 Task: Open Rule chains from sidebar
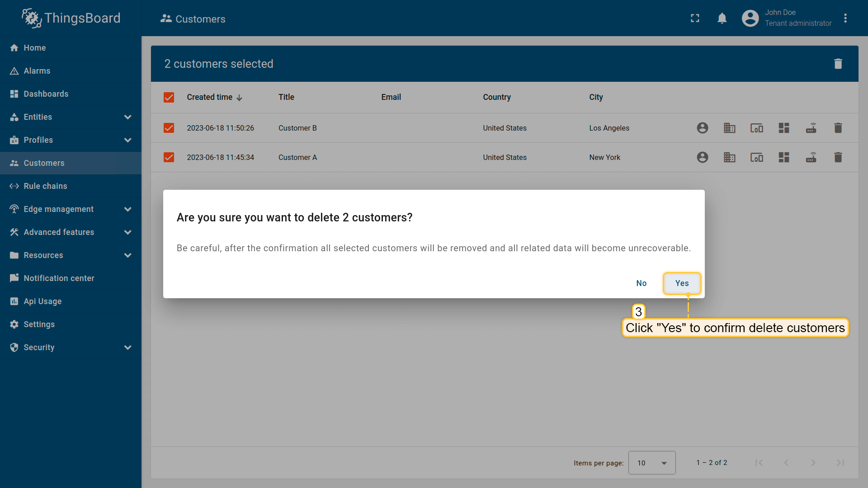tap(45, 186)
